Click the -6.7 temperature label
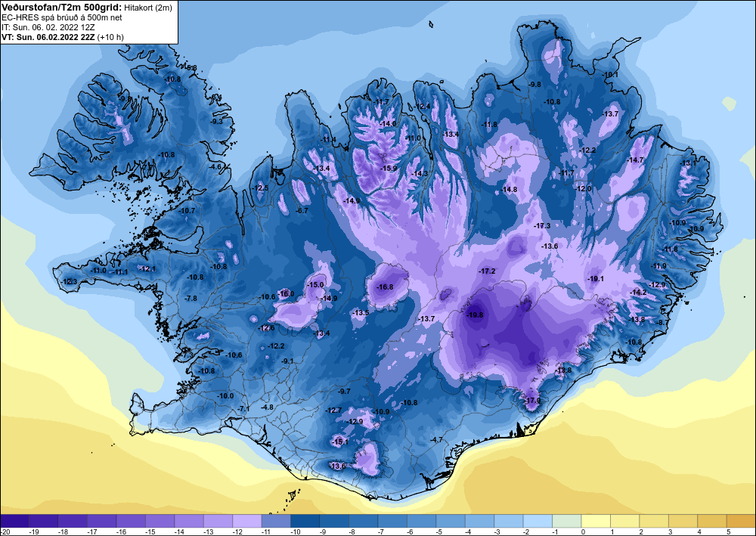Viewport: 756px width, 536px height. (302, 211)
